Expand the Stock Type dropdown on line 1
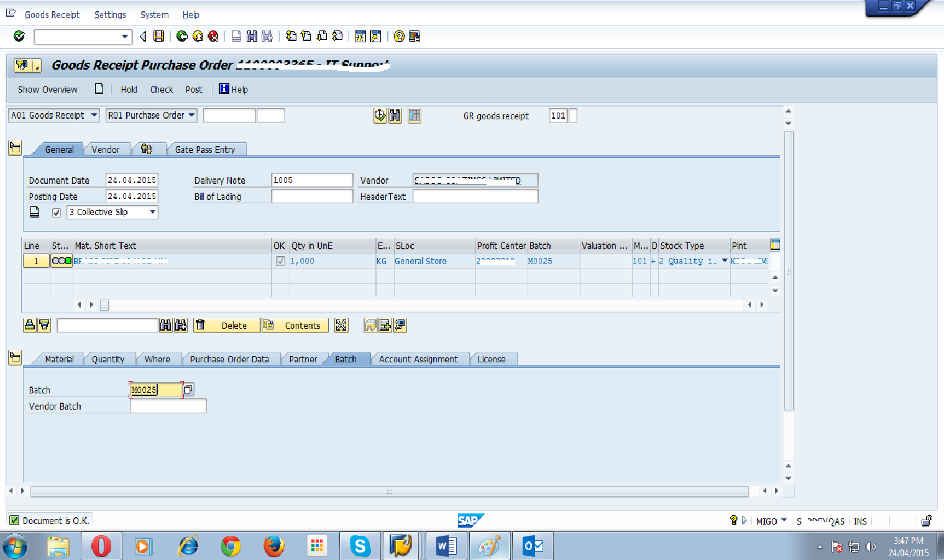944x560 pixels. (725, 260)
